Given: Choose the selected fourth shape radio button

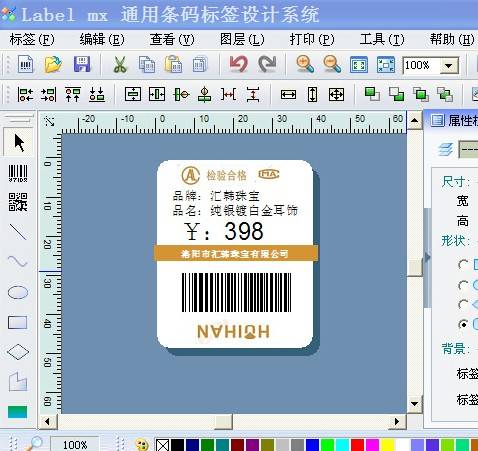Looking at the screenshot, I should (463, 324).
